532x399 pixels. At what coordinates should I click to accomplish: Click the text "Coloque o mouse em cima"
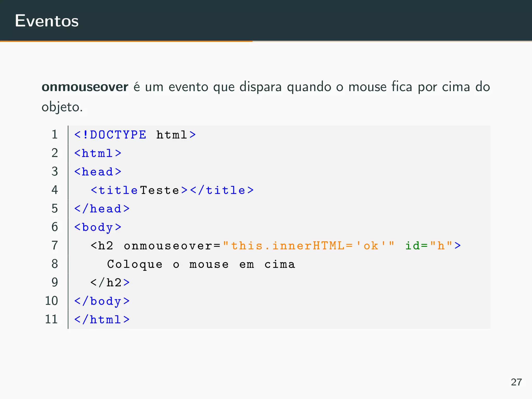201,264
